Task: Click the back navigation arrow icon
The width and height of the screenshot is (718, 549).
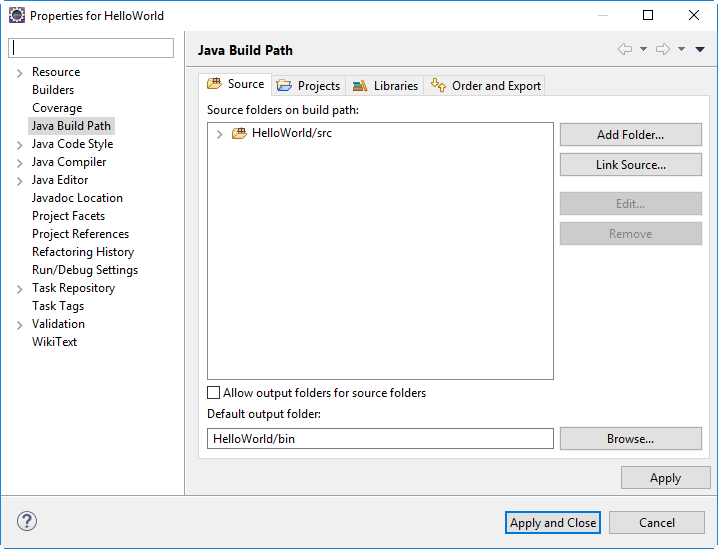Action: point(625,49)
